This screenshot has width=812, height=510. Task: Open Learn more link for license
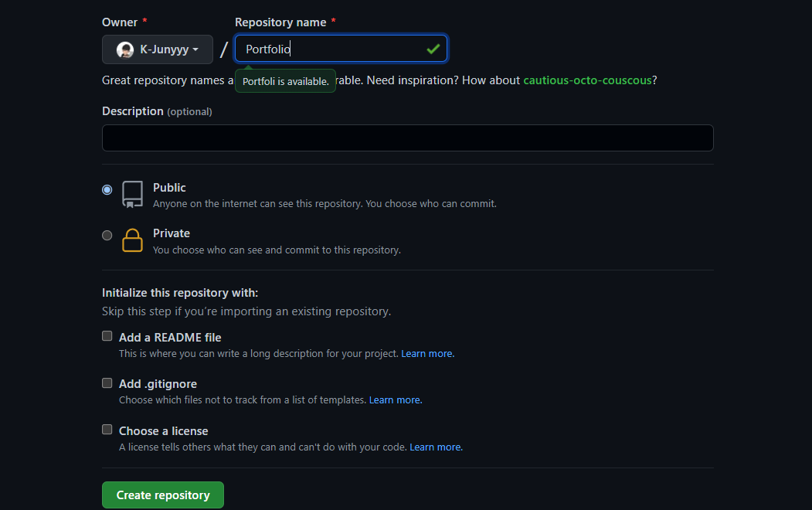click(x=436, y=447)
